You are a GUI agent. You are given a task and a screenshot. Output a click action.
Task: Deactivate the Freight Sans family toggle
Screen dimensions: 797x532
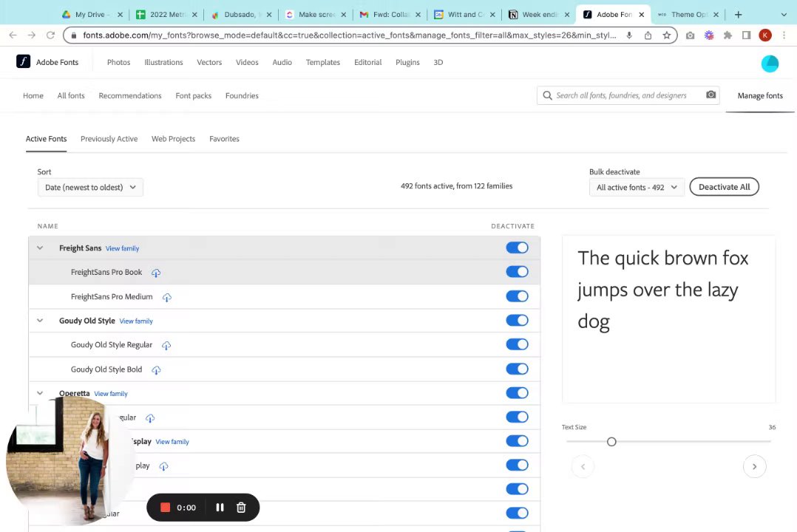517,248
